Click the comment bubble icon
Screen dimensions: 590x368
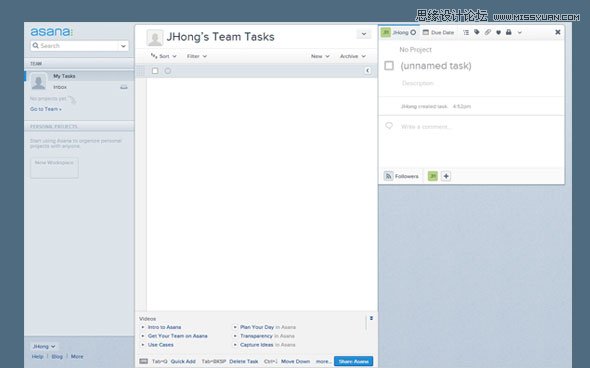(x=389, y=126)
